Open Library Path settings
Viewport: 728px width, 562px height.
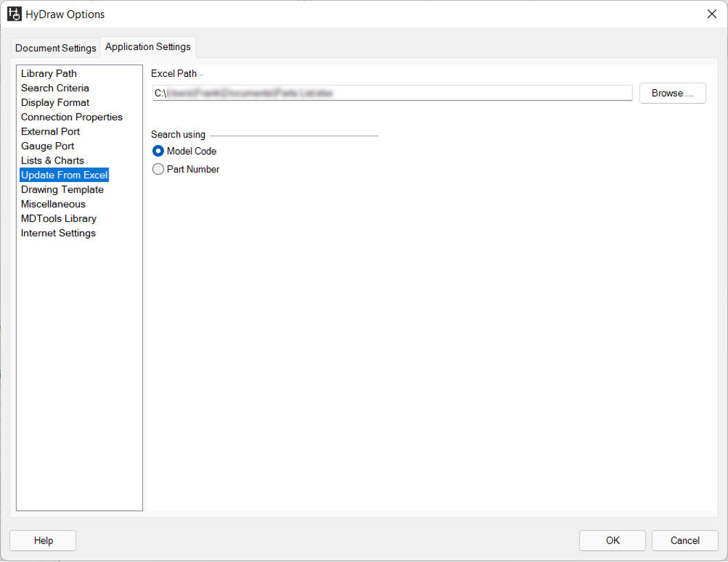(x=49, y=74)
